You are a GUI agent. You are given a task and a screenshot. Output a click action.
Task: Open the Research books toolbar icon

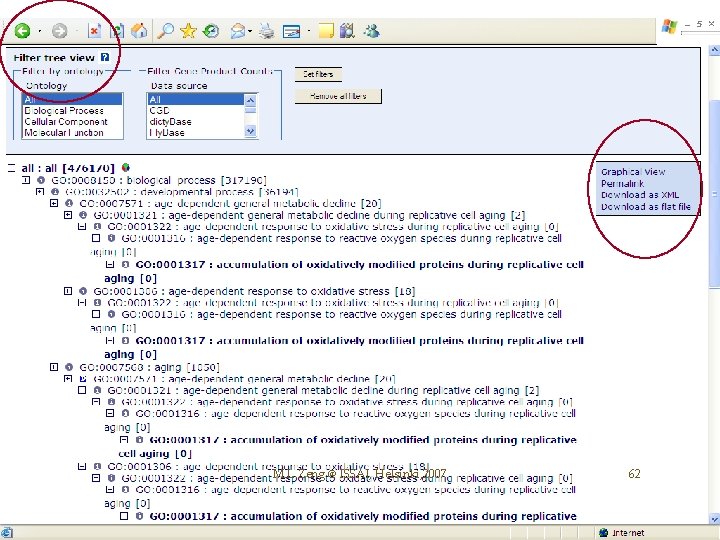348,31
